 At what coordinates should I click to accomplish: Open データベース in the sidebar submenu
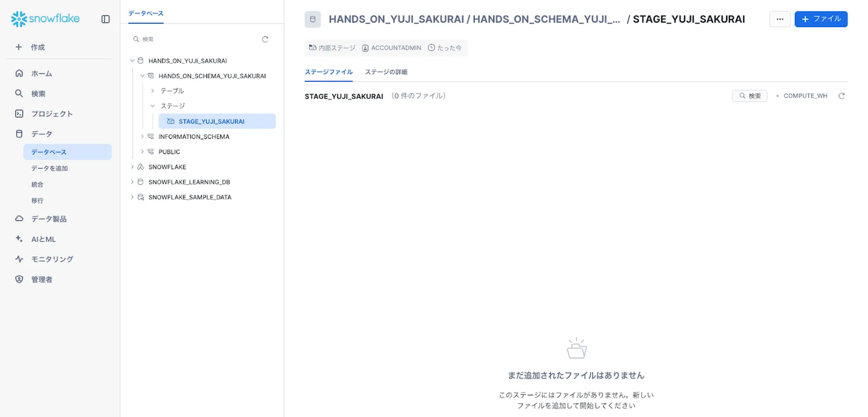click(x=68, y=152)
